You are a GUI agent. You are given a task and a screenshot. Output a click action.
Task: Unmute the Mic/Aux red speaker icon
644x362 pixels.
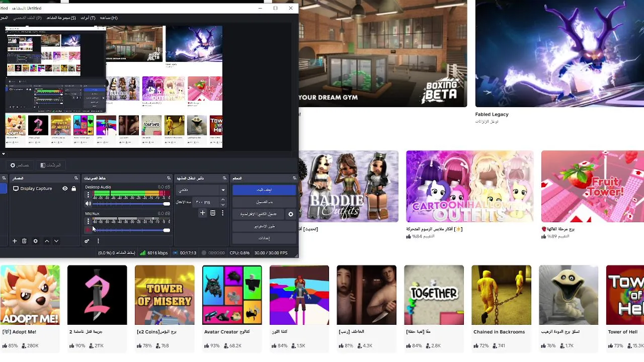click(x=89, y=230)
